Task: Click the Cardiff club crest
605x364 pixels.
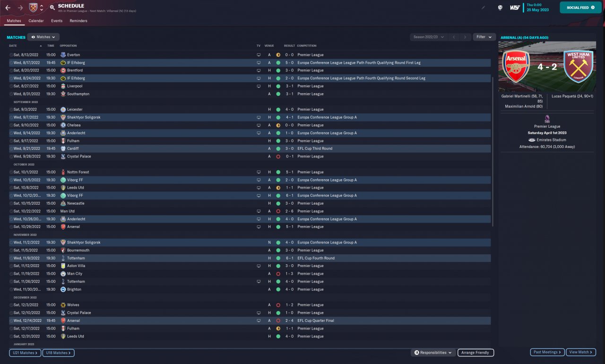Action: [x=63, y=148]
